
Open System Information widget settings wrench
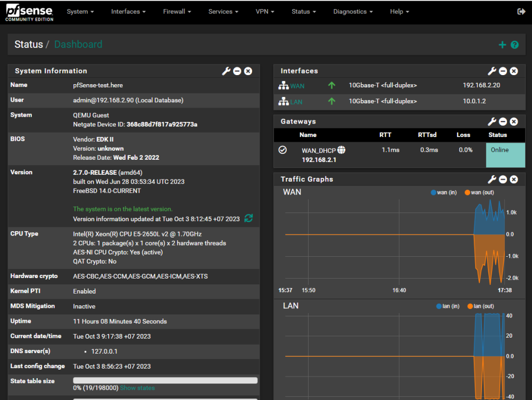pos(226,71)
